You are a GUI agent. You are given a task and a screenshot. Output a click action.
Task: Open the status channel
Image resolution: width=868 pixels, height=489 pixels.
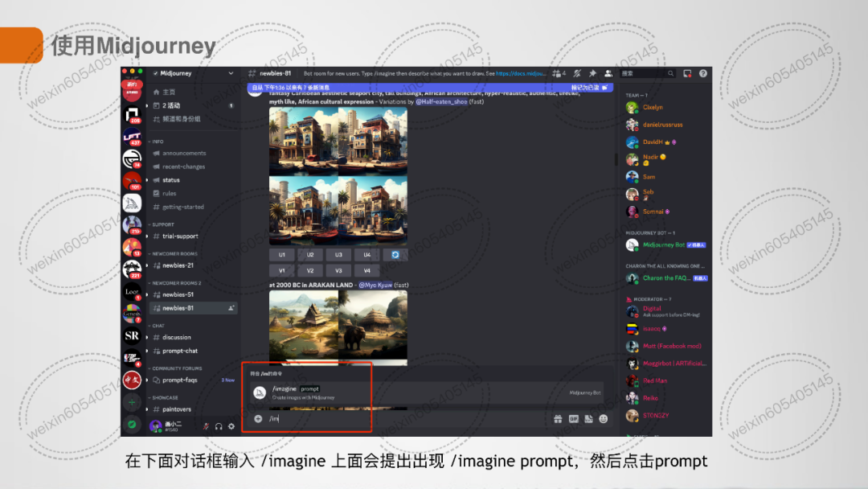[x=170, y=180]
